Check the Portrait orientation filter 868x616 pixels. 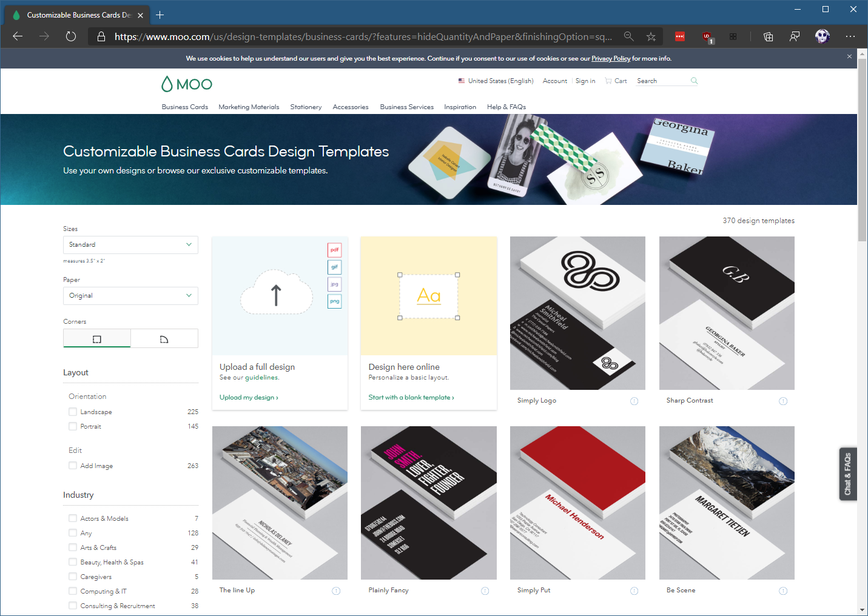tap(73, 426)
